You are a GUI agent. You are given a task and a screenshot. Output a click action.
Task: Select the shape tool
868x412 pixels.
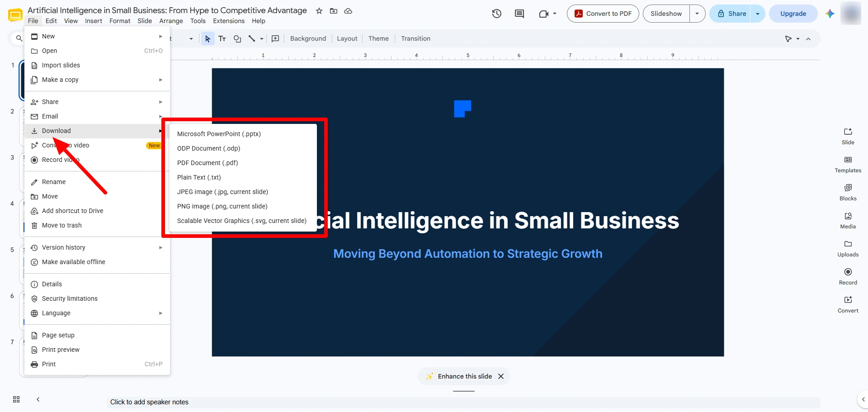[237, 38]
